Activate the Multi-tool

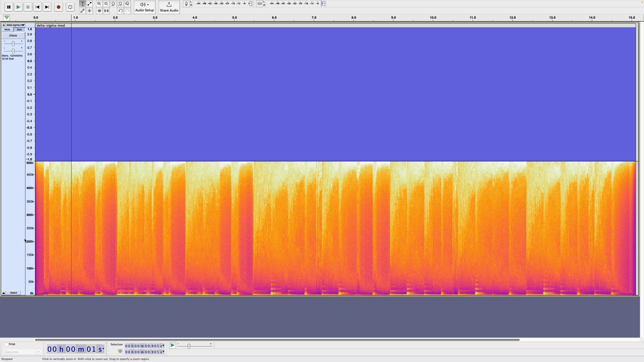[89, 11]
